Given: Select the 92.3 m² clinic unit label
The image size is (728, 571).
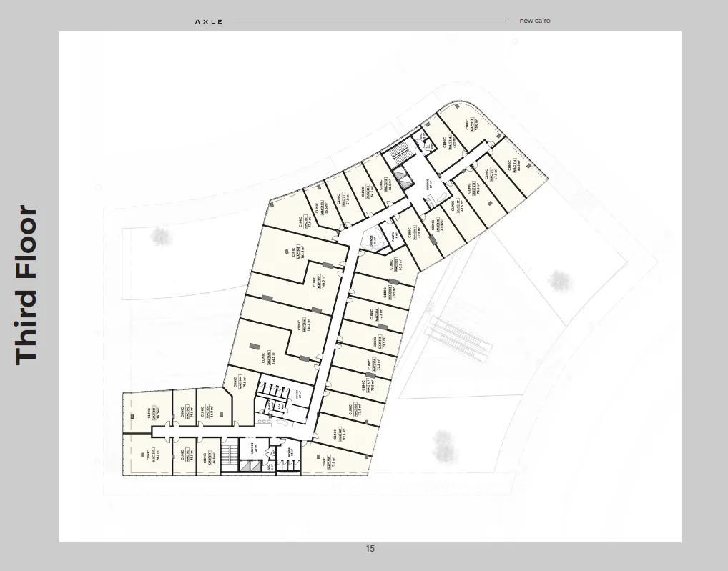Looking at the screenshot, I should point(340,435).
